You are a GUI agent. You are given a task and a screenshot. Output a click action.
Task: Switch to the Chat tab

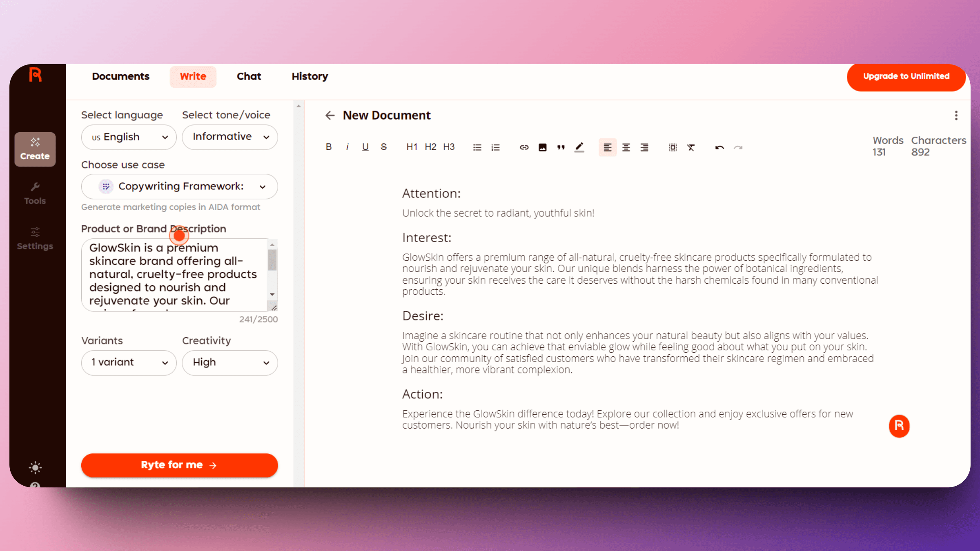pyautogui.click(x=249, y=76)
